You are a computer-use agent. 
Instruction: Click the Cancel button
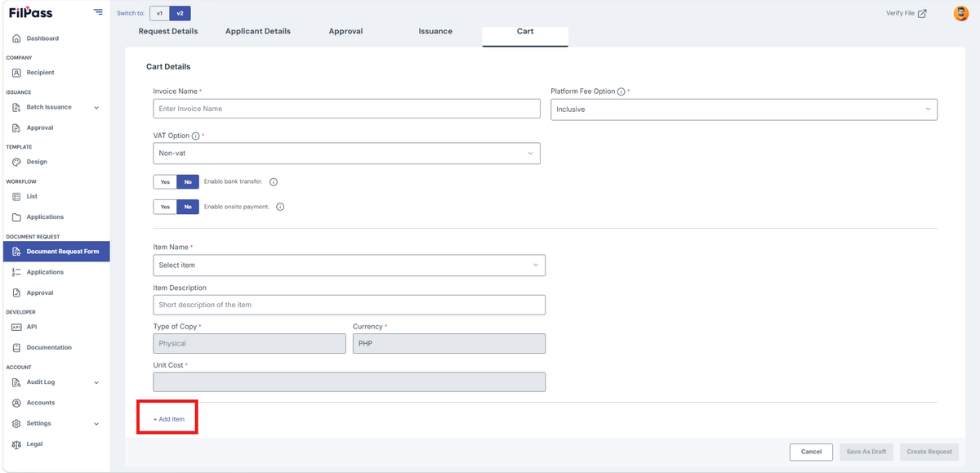click(811, 452)
